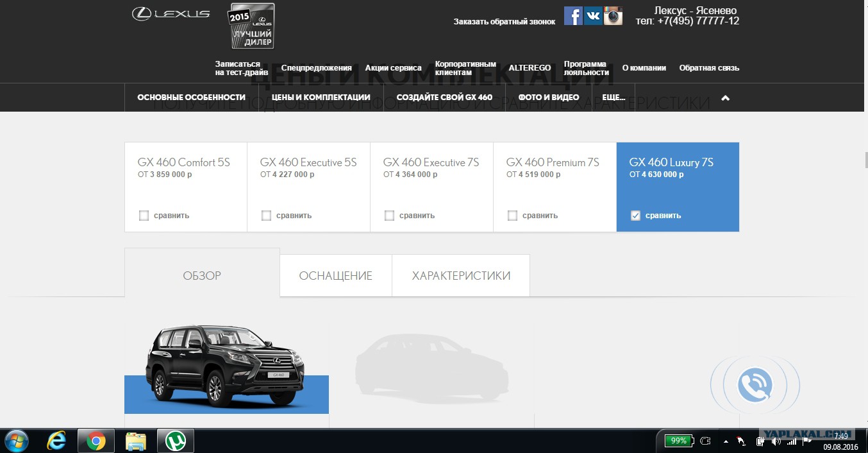The width and height of the screenshot is (868, 453).
Task: Collapse the model menu with up chevron
Action: coord(725,98)
